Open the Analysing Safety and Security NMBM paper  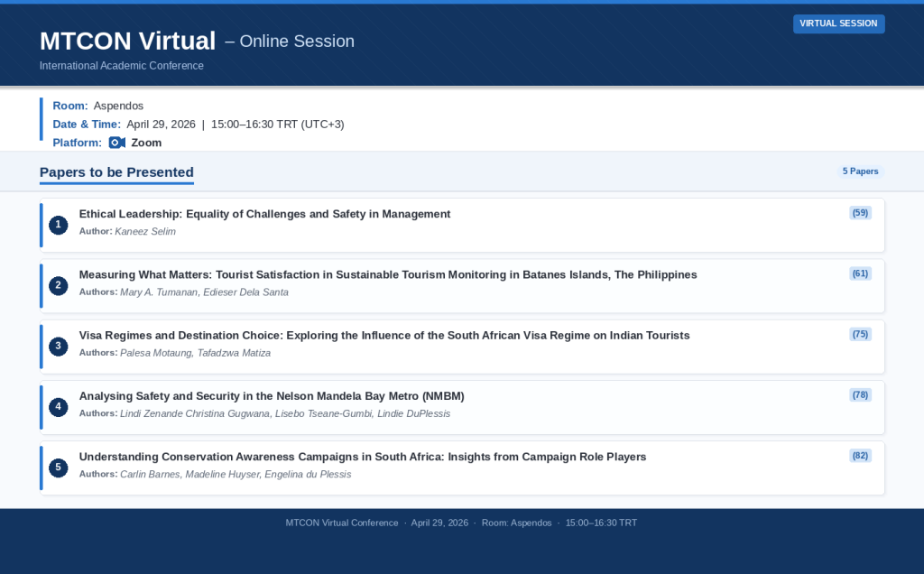point(272,395)
